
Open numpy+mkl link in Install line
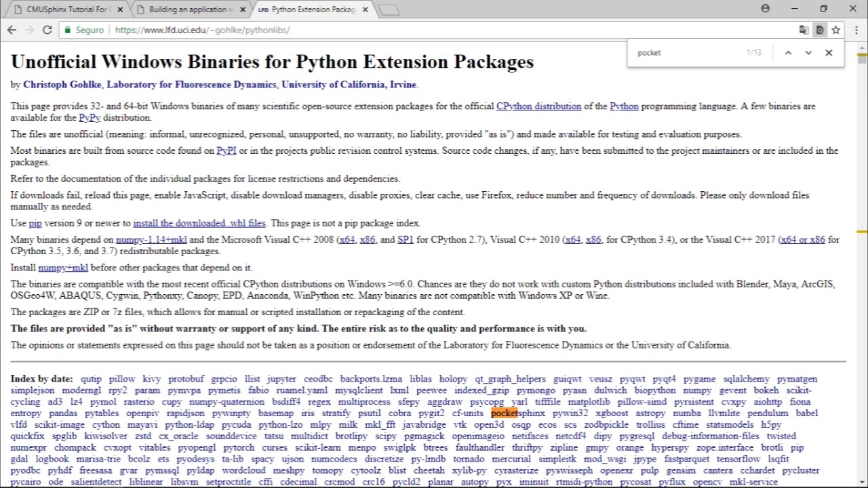[63, 268]
